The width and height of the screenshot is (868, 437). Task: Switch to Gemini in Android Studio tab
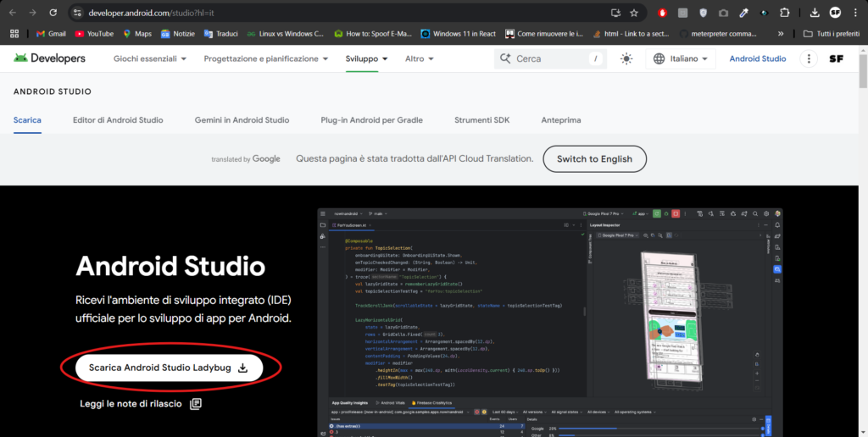[242, 120]
